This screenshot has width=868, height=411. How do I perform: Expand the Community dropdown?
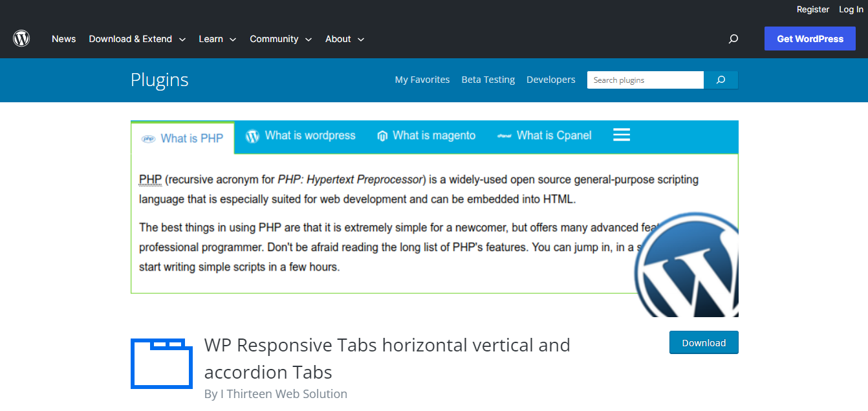coord(309,39)
